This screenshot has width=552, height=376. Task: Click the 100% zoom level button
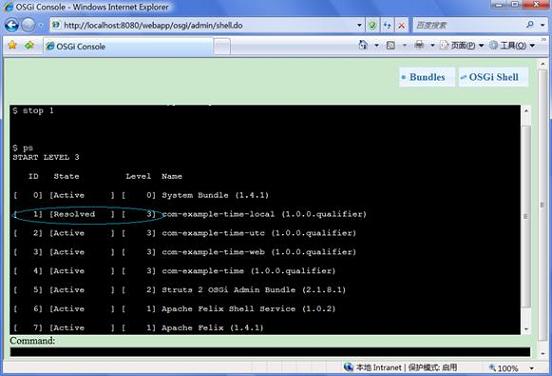point(504,368)
